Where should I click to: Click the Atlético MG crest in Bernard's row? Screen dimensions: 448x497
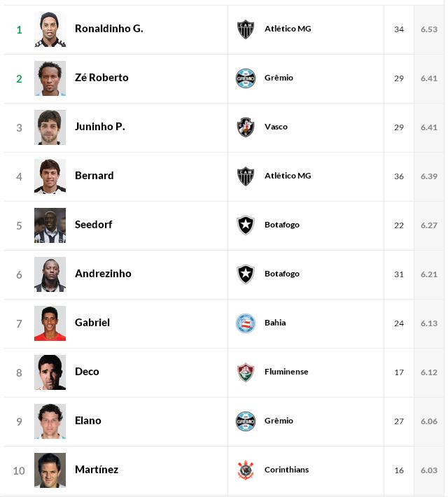click(x=246, y=176)
